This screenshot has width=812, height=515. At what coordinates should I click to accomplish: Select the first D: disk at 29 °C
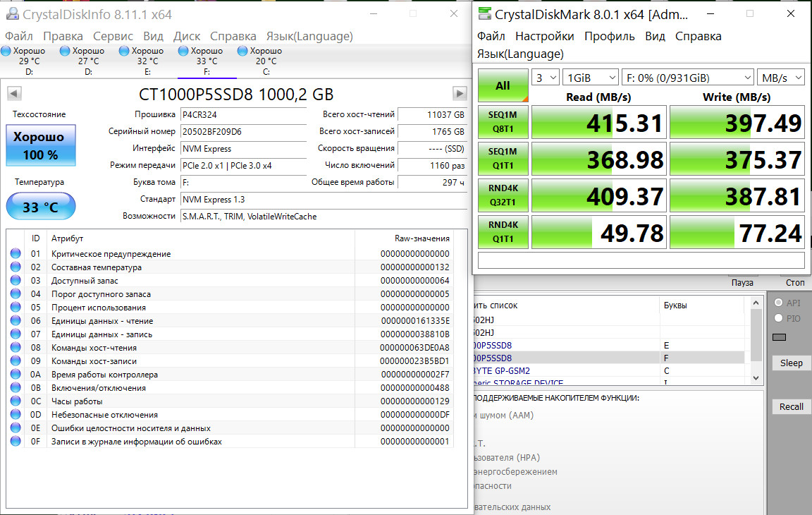[29, 61]
